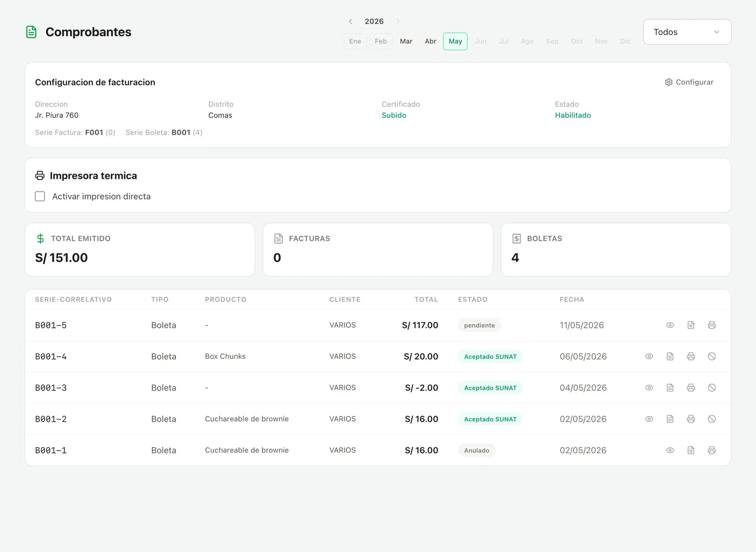756x552 pixels.
Task: Click the S/ 117.00 total cell
Action: 420,325
